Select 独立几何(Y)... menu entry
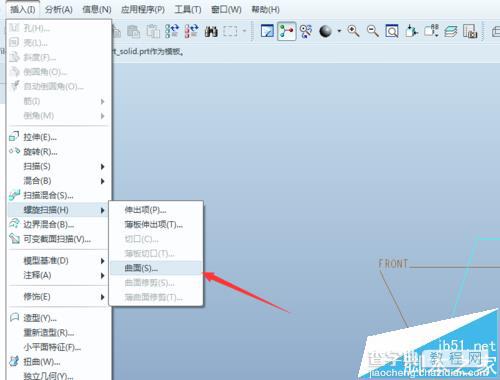The width and height of the screenshot is (500, 380). pos(58,376)
